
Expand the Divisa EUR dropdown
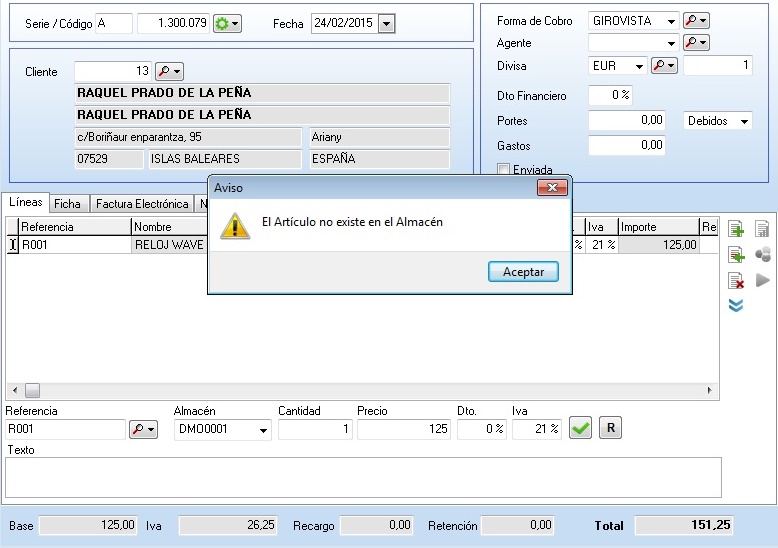coord(639,67)
